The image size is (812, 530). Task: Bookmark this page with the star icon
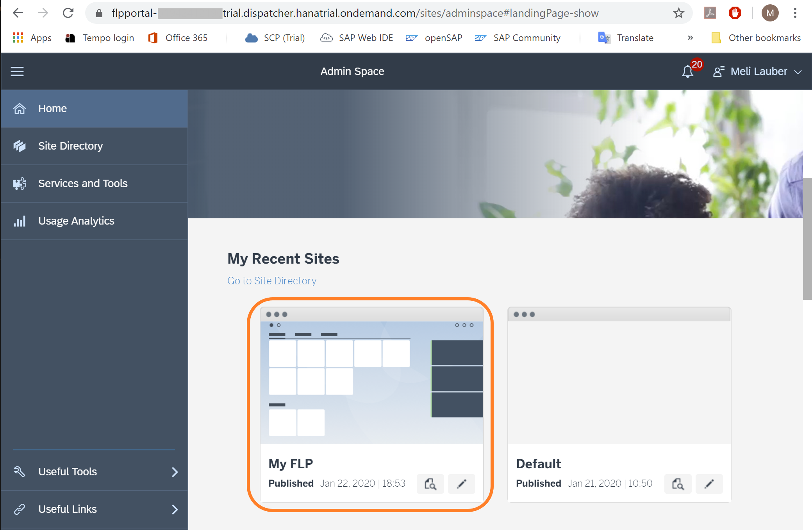point(679,13)
